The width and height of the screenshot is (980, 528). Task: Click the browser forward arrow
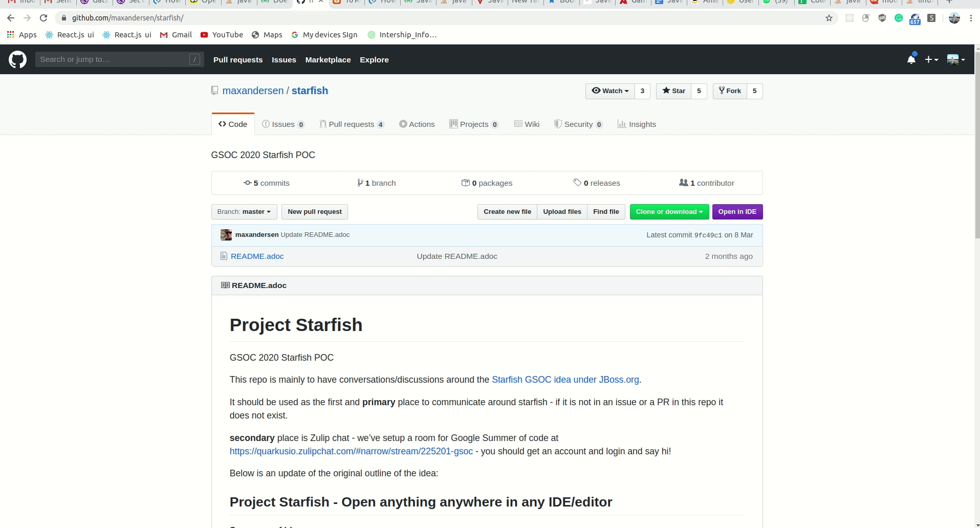pyautogui.click(x=27, y=18)
